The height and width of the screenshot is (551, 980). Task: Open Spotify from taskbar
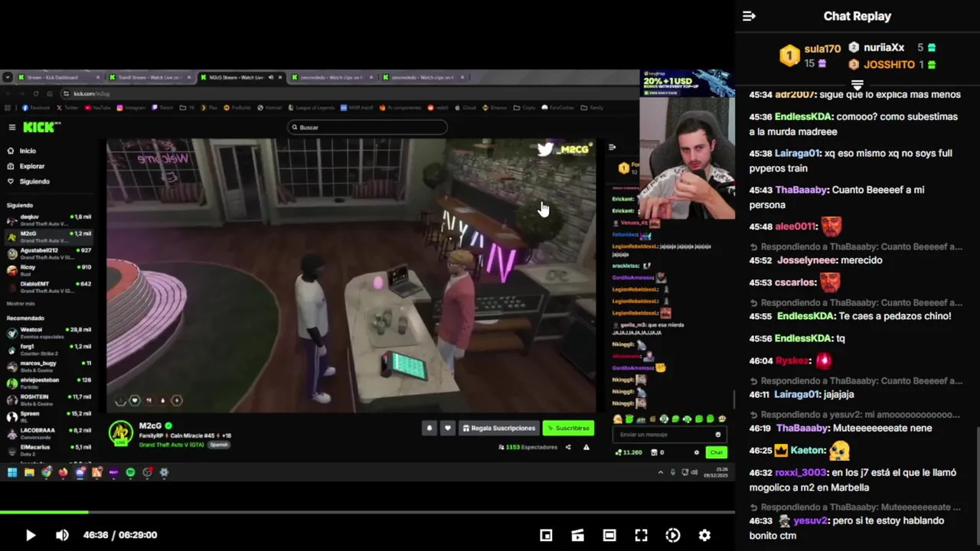[x=130, y=472]
